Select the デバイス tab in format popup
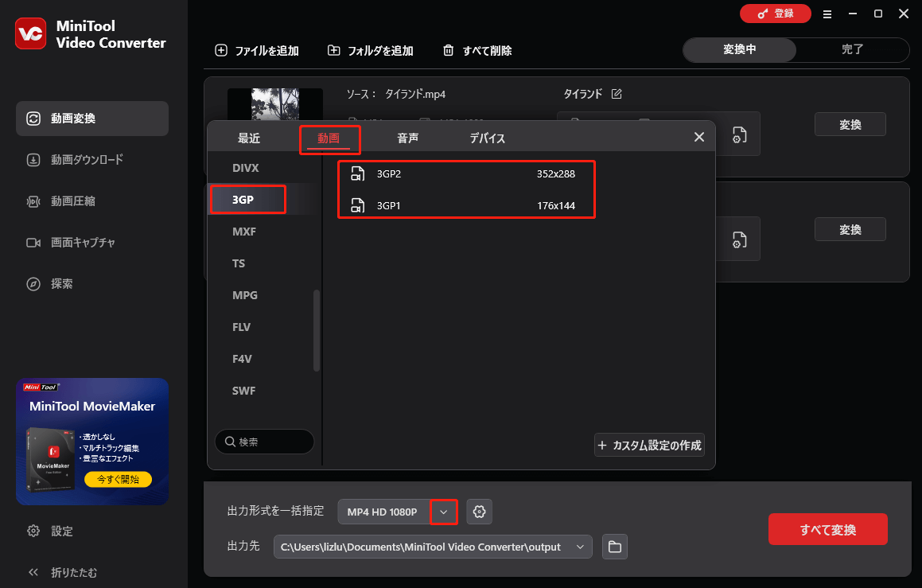Image resolution: width=922 pixels, height=588 pixels. point(488,138)
